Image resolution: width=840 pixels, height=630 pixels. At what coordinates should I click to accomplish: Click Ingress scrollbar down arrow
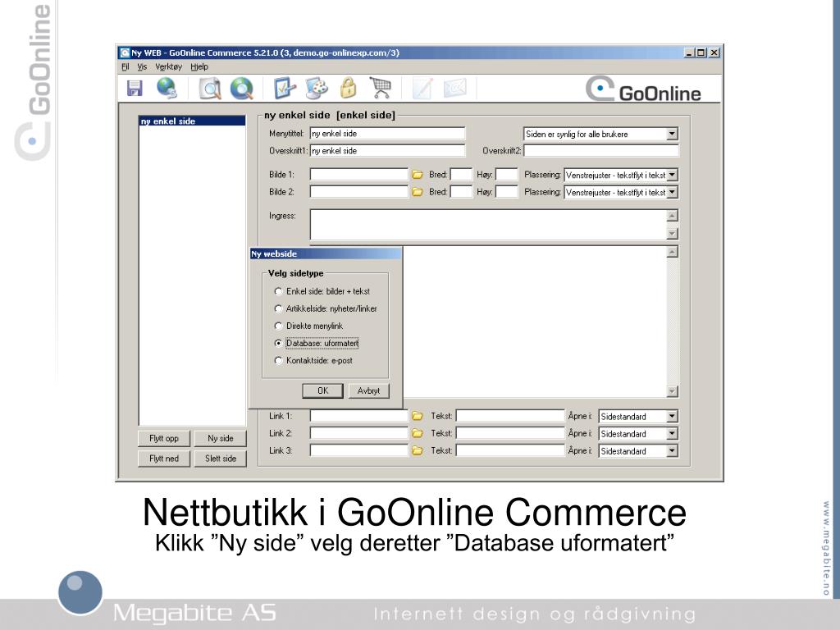point(673,234)
